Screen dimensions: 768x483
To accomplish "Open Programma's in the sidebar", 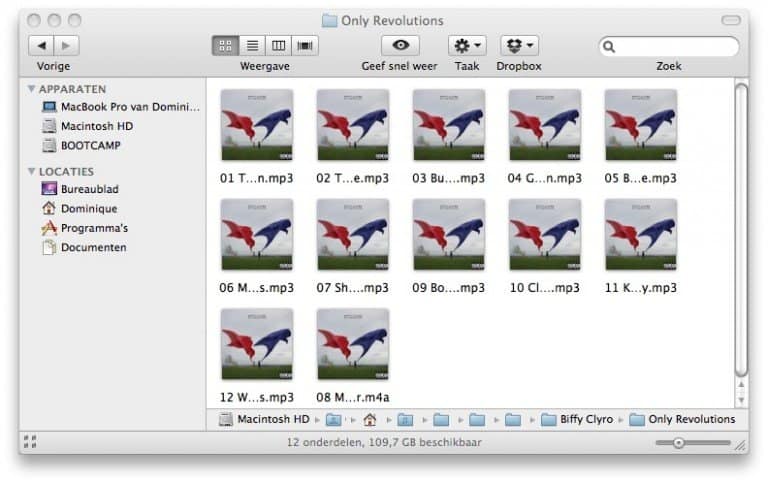I will [85, 228].
